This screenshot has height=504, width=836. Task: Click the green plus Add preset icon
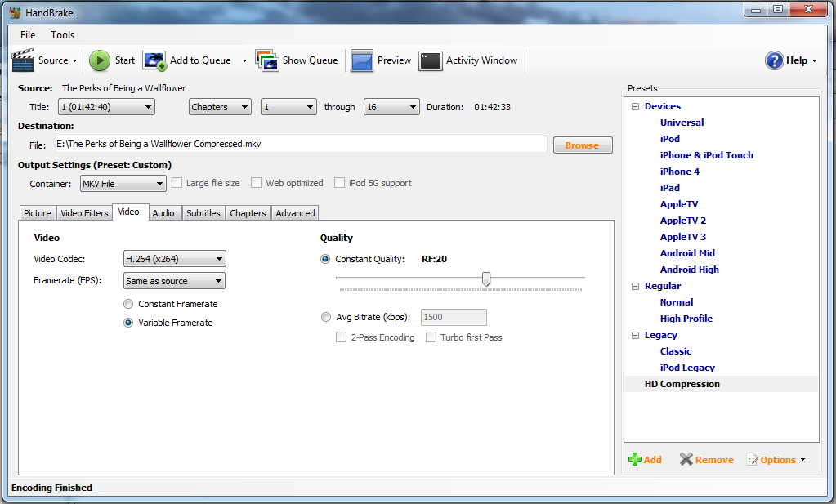[x=634, y=459]
